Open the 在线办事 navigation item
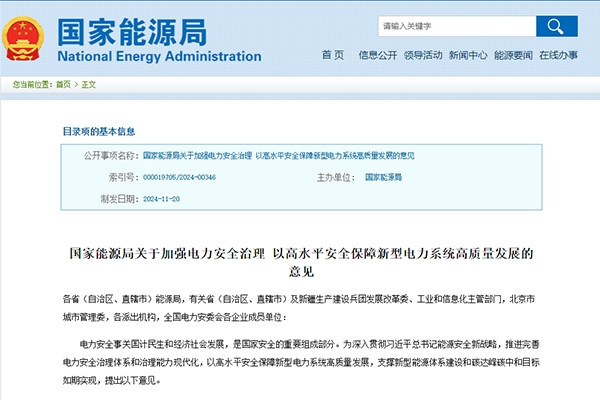Image resolution: width=600 pixels, height=400 pixels. click(x=559, y=55)
